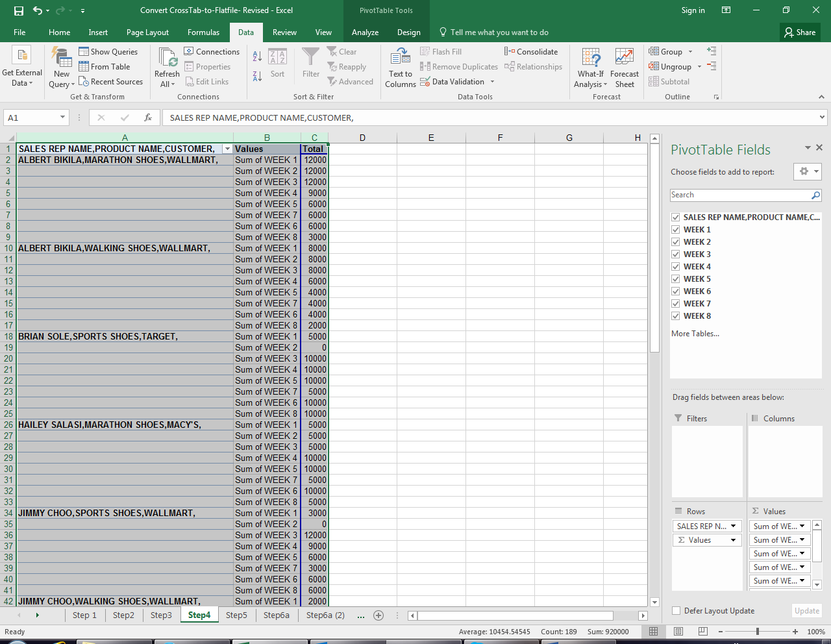Image resolution: width=831 pixels, height=644 pixels.
Task: Click the Show Queries button
Action: coord(110,51)
